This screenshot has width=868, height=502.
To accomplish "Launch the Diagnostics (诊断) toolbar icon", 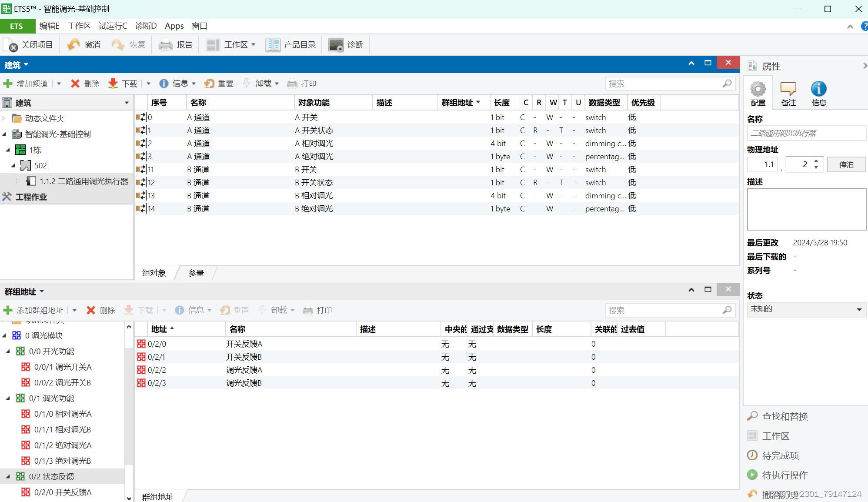I will (x=336, y=45).
